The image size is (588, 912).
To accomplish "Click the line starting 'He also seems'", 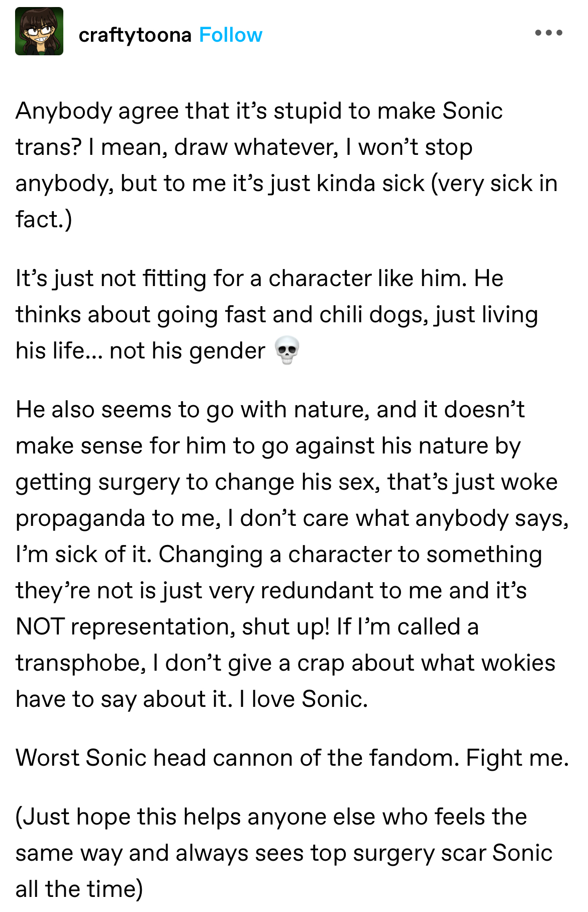I will coord(270,409).
